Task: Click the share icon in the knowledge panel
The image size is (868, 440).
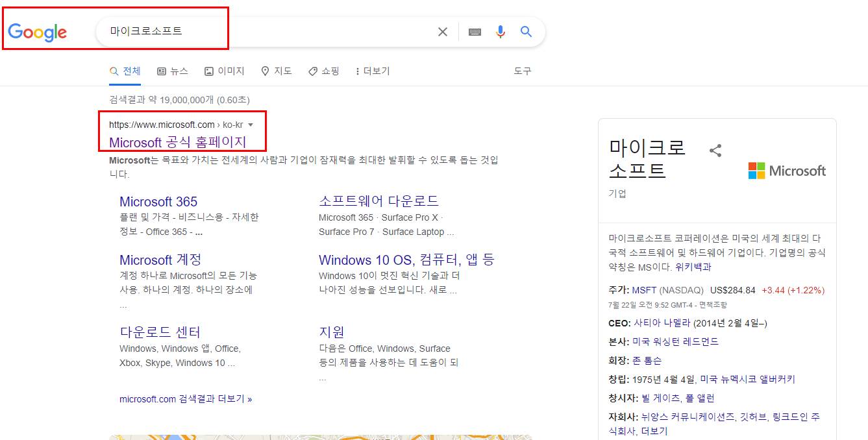Action: [x=715, y=151]
